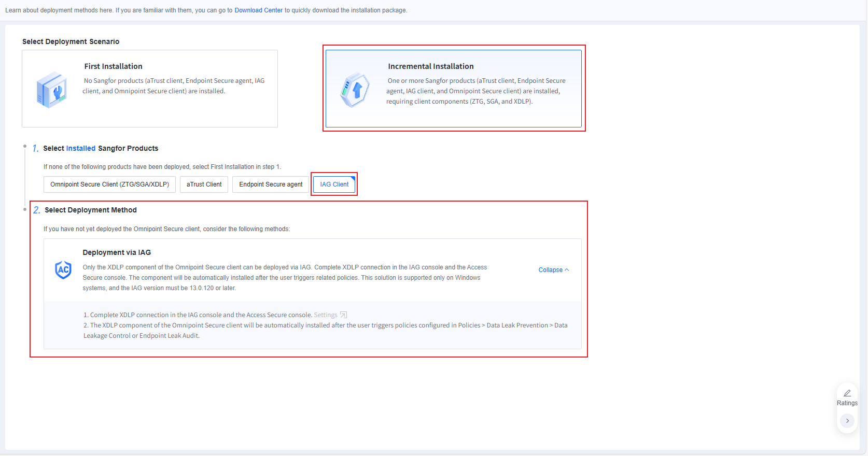The height and width of the screenshot is (456, 868).
Task: Click 'If you have not yet deployed' hint text
Action: [x=166, y=229]
